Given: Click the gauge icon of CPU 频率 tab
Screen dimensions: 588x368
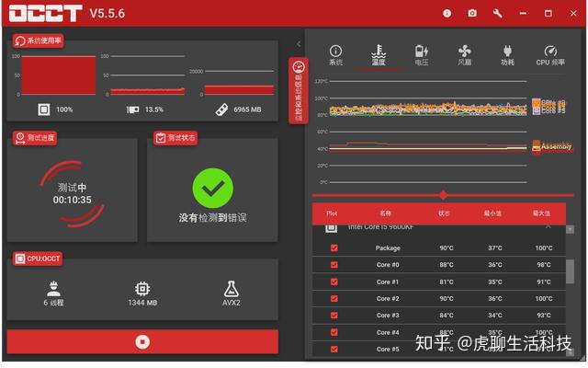Looking at the screenshot, I should 550,51.
